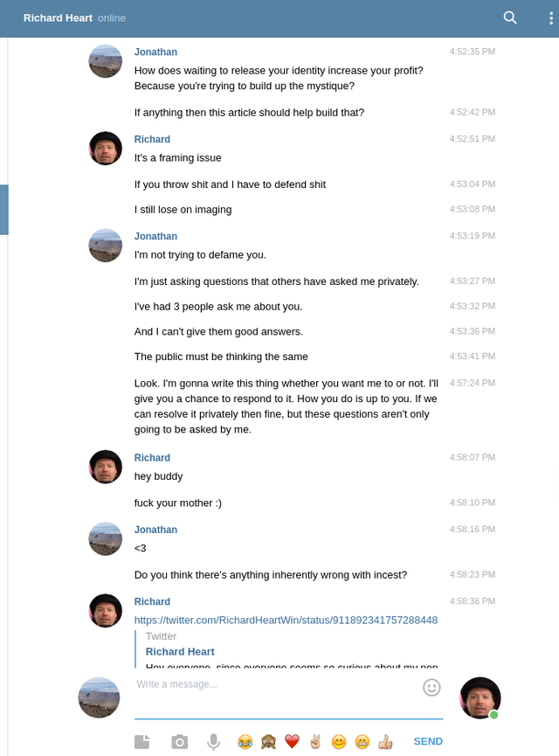
Task: Insert the tears of joy emoji
Action: click(245, 741)
